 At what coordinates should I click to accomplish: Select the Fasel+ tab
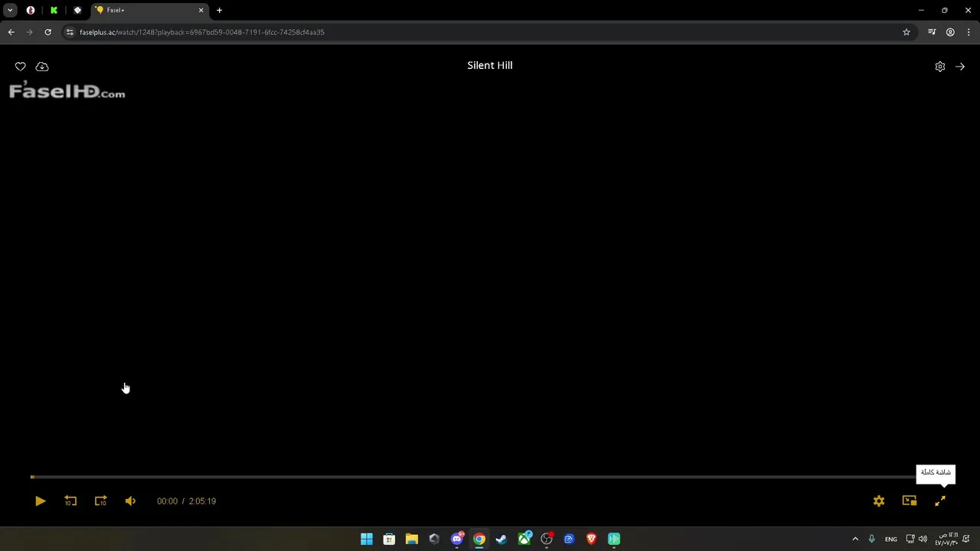(149, 10)
